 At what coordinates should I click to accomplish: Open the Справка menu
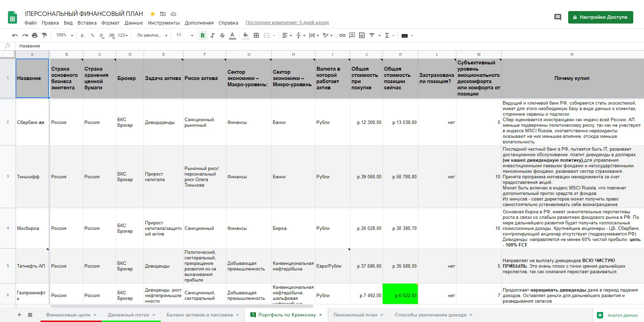pos(228,23)
